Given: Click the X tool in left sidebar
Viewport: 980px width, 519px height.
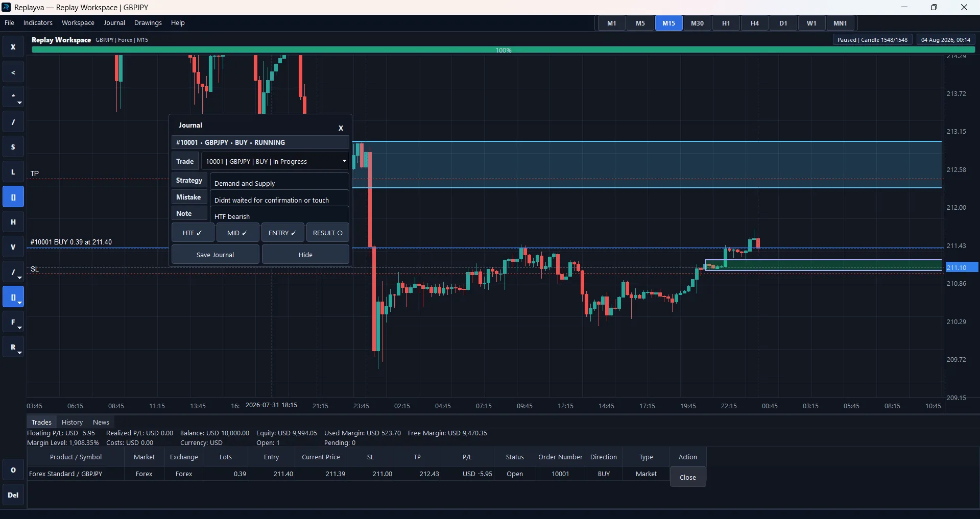Looking at the screenshot, I should (x=13, y=47).
